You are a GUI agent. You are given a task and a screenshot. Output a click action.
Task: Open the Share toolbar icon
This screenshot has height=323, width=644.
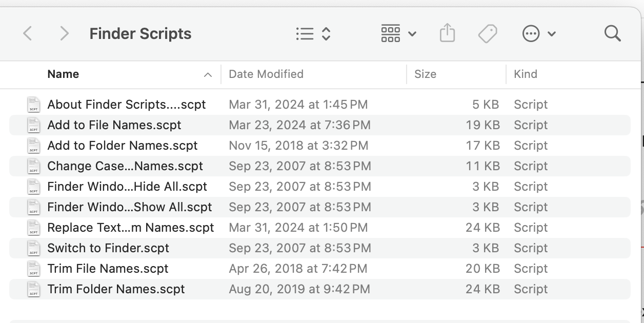448,34
